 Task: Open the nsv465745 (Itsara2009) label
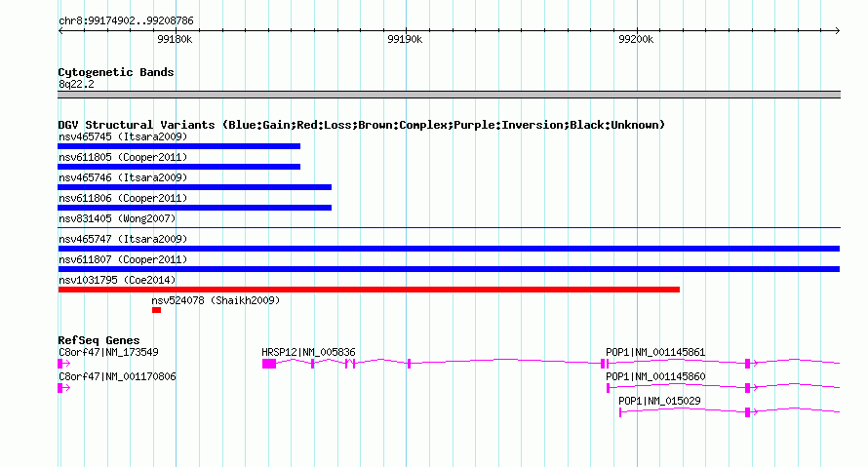[123, 136]
